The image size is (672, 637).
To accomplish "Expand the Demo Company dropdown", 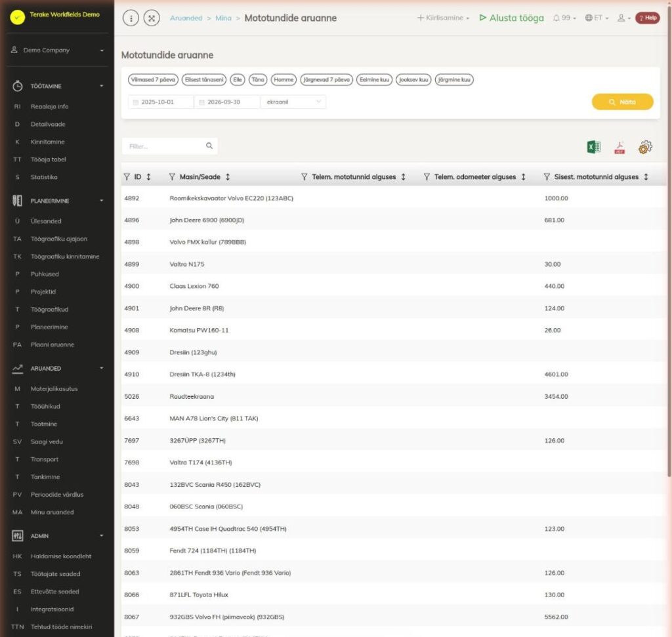I will [58, 50].
